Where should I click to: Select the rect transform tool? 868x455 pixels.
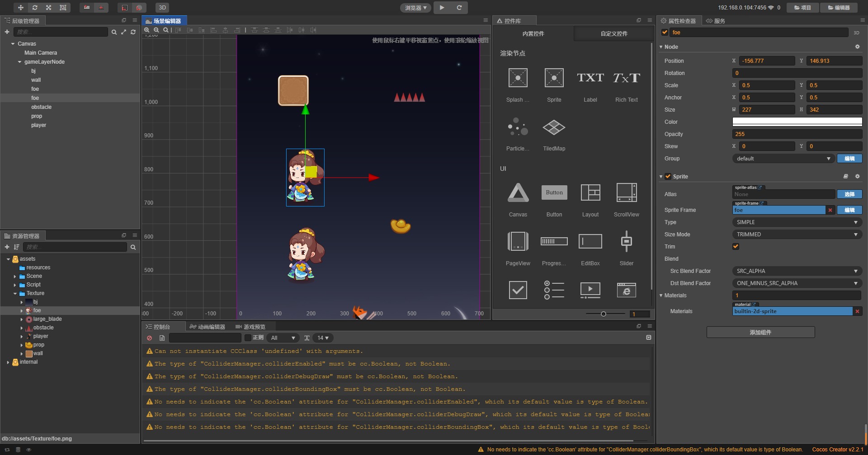[x=63, y=8]
